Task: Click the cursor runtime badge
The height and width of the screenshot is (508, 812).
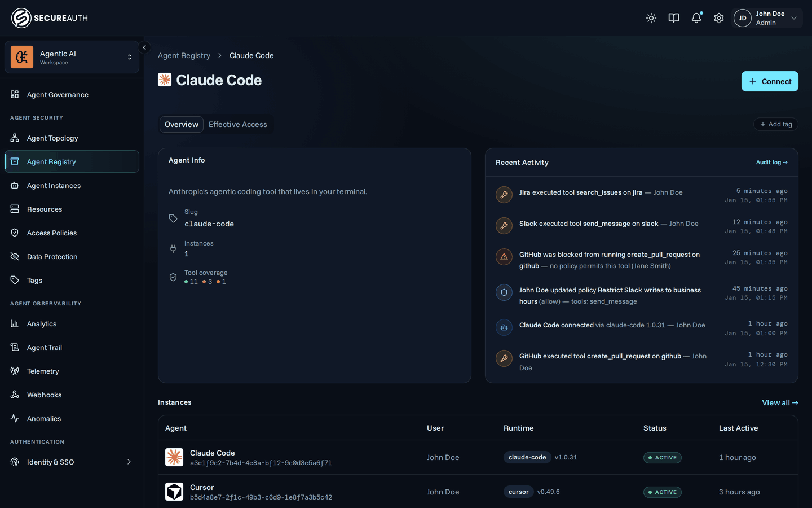Action: (518, 492)
